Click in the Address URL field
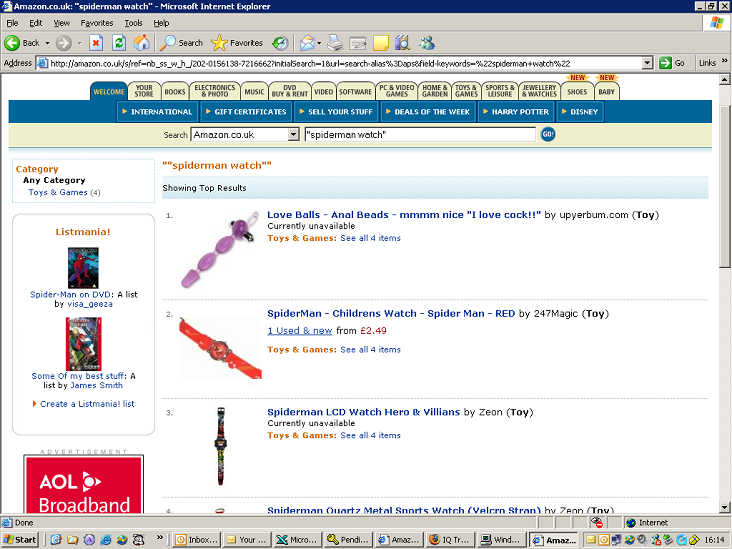 point(345,63)
